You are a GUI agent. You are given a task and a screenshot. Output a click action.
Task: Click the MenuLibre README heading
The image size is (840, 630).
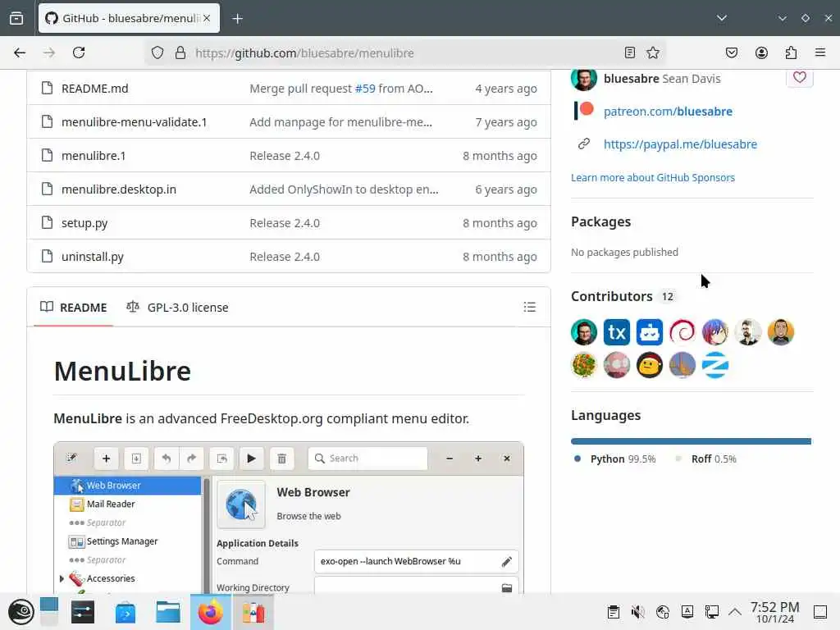point(123,371)
